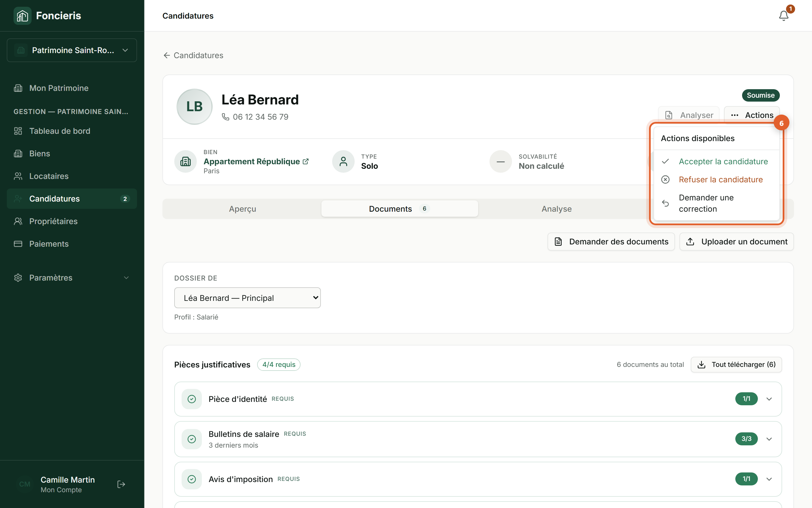The height and width of the screenshot is (508, 812).
Task: Log out using the exit icon
Action: coord(121,484)
